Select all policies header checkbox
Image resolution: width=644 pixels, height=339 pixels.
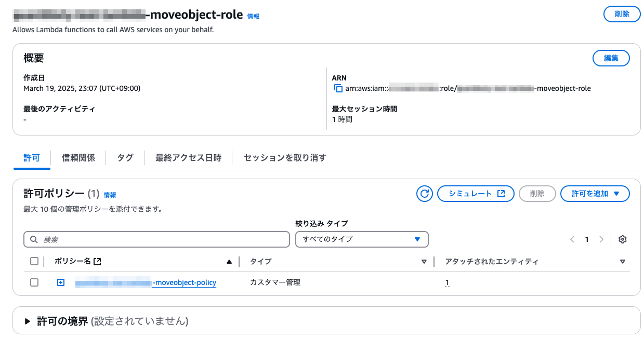pos(34,261)
